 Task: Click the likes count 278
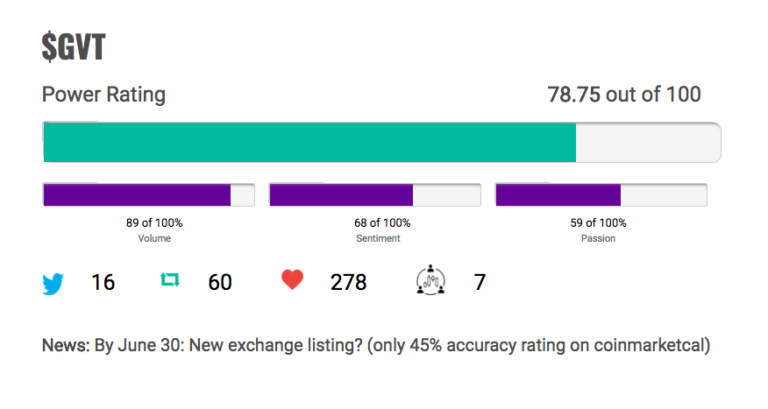(x=348, y=283)
